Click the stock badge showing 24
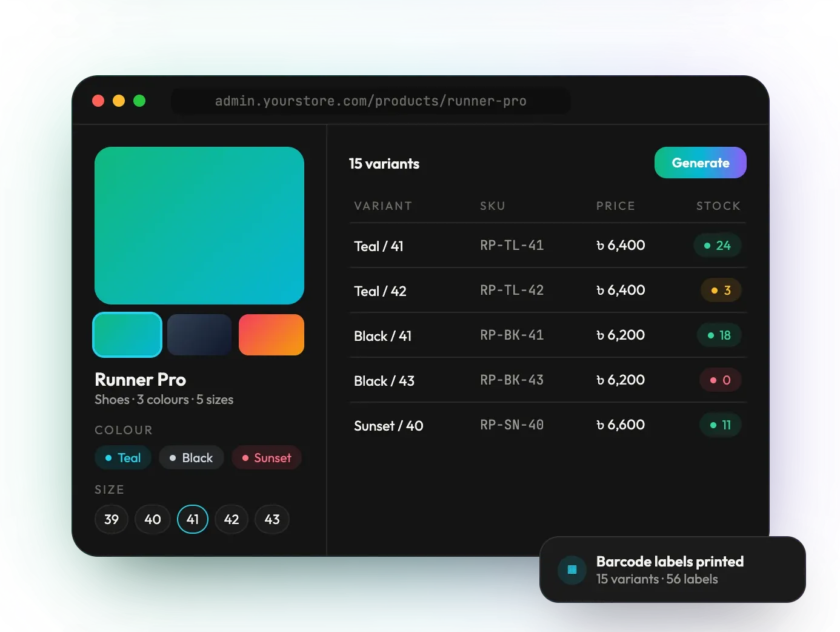Viewport: 840px width, 632px height. pos(718,246)
